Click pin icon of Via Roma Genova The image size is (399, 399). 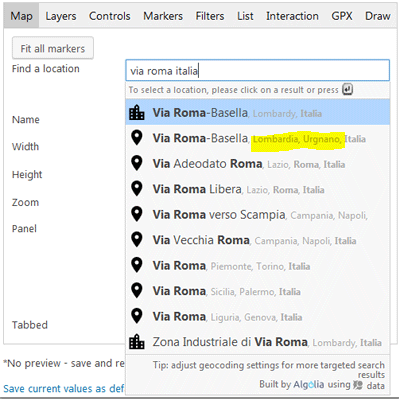(x=137, y=316)
